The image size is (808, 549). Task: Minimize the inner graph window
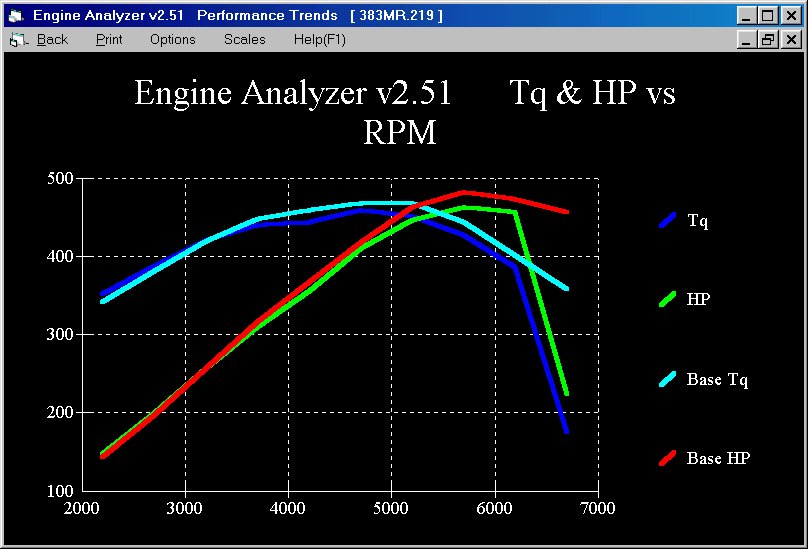point(746,40)
